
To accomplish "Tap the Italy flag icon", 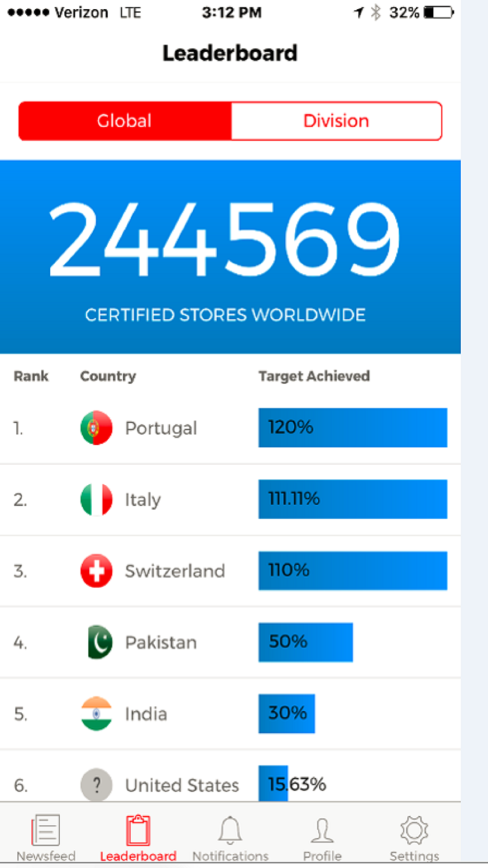I will coord(96,499).
